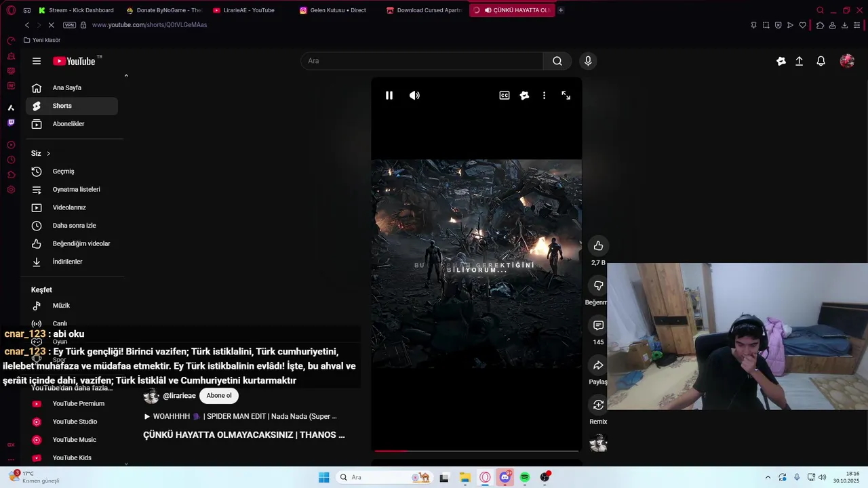
Task: Open the YouTube create upload icon
Action: pyautogui.click(x=800, y=61)
